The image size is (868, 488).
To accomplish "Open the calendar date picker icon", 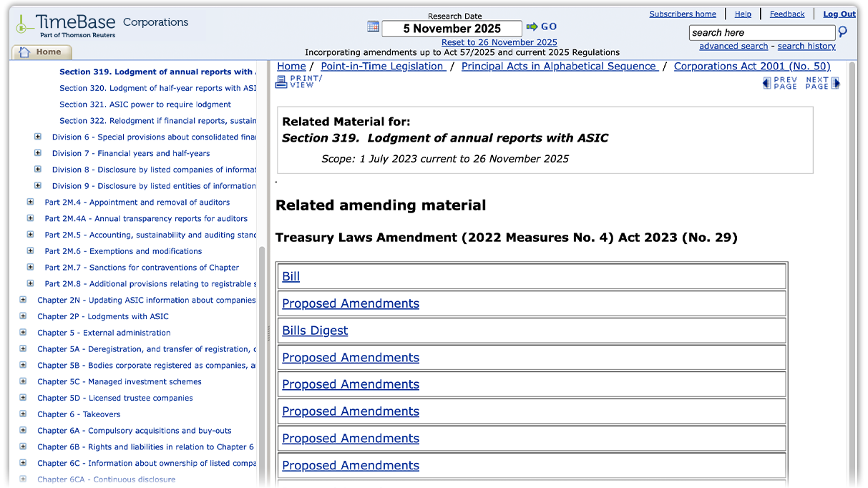I will [x=373, y=26].
